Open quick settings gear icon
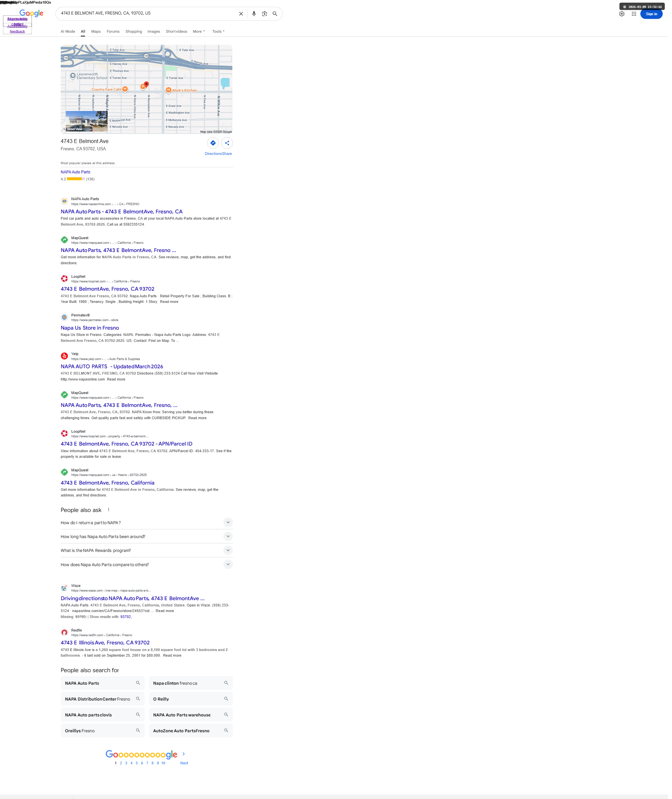Viewport: 672px width, 799px height. [622, 14]
